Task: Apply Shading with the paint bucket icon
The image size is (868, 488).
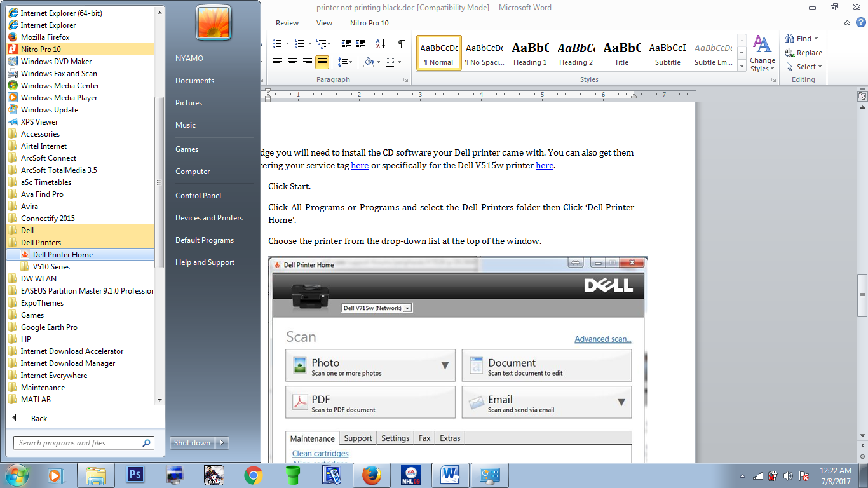Action: coord(368,62)
